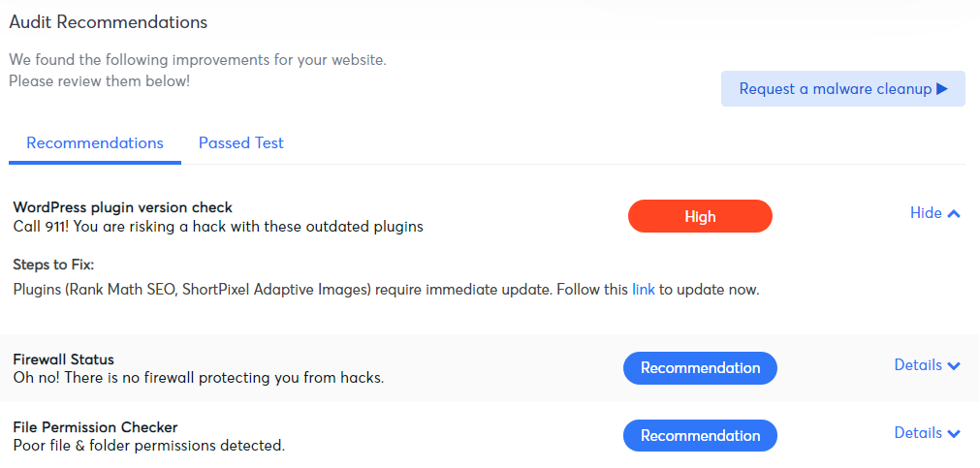
Task: Collapse the WordPress plugin check with Hide
Action: point(935,213)
